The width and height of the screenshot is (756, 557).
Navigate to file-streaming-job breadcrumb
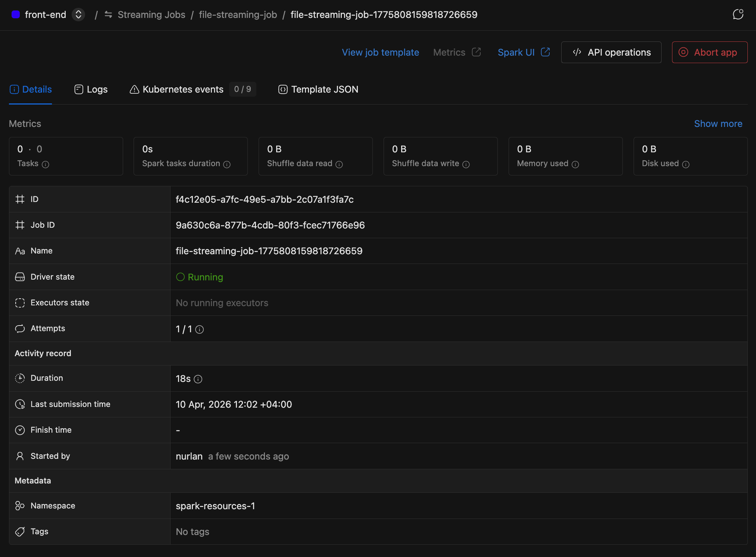pyautogui.click(x=238, y=15)
